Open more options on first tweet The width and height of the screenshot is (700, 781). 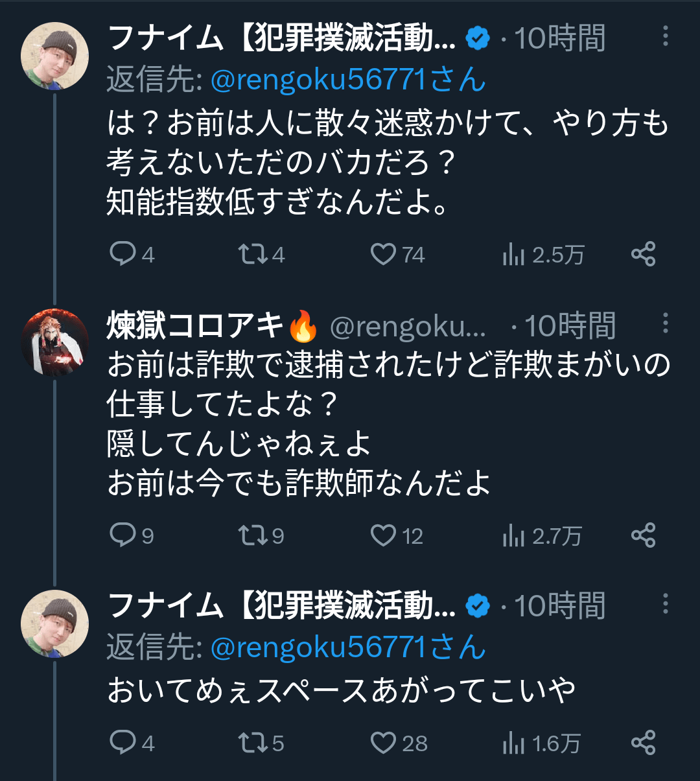[x=665, y=36]
